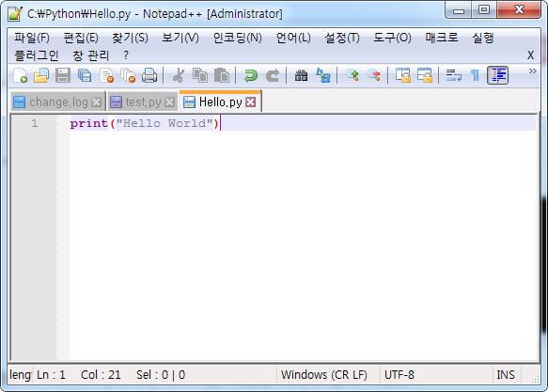The width and height of the screenshot is (548, 392).
Task: Expand hidden toolbar icons chevron
Action: click(x=532, y=71)
